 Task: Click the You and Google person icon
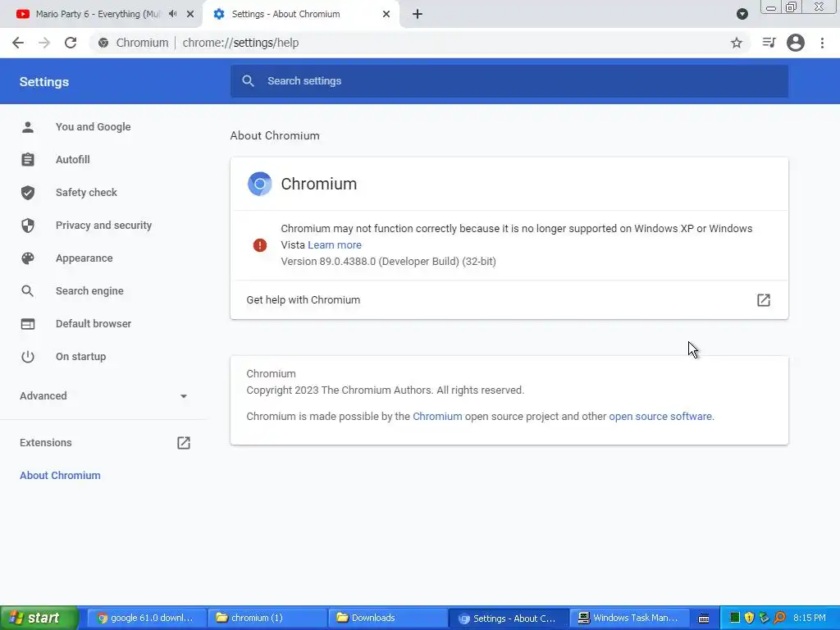coord(28,127)
